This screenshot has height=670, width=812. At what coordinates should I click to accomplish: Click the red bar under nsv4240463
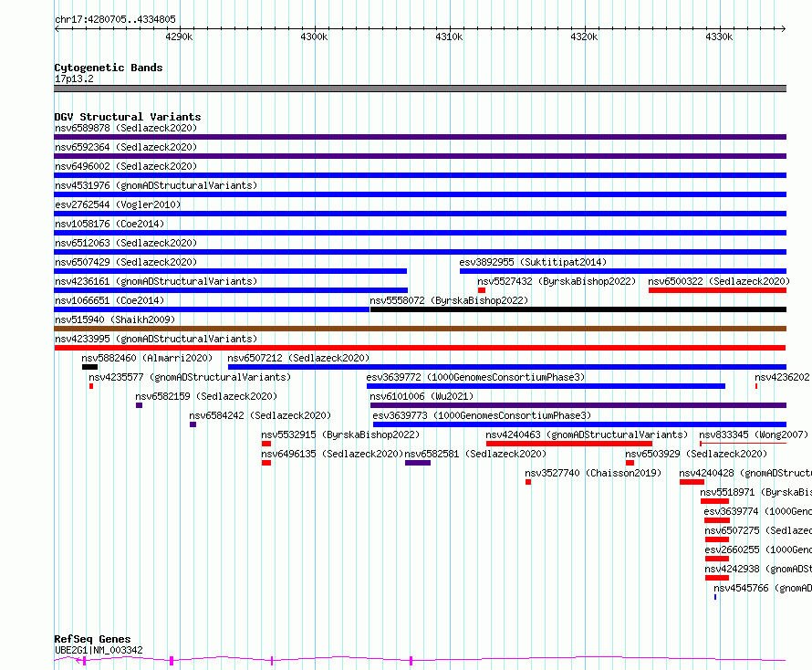(569, 444)
